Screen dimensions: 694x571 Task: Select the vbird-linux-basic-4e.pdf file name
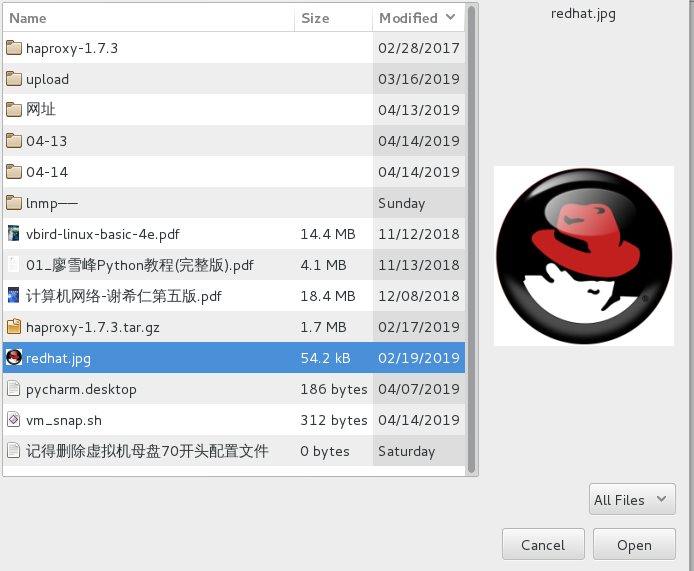[103, 234]
